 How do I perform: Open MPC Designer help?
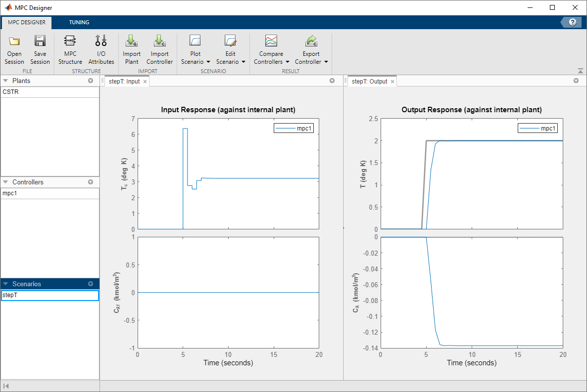[x=573, y=22]
